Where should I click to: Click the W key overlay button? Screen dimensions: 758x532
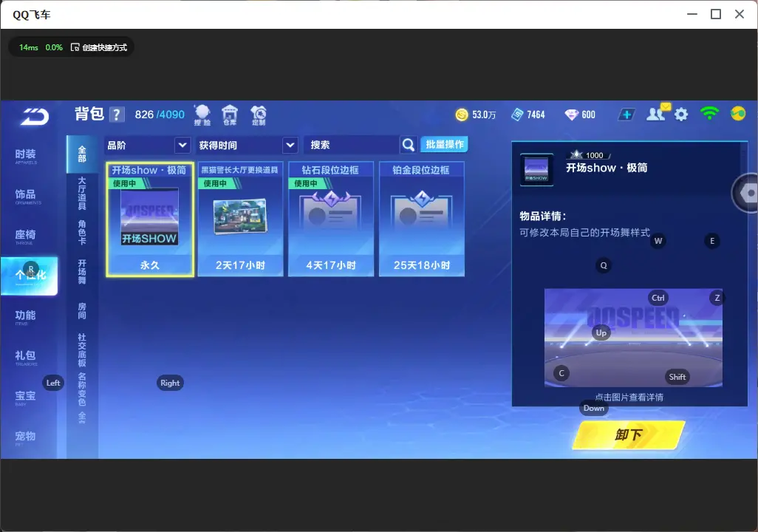coord(658,241)
